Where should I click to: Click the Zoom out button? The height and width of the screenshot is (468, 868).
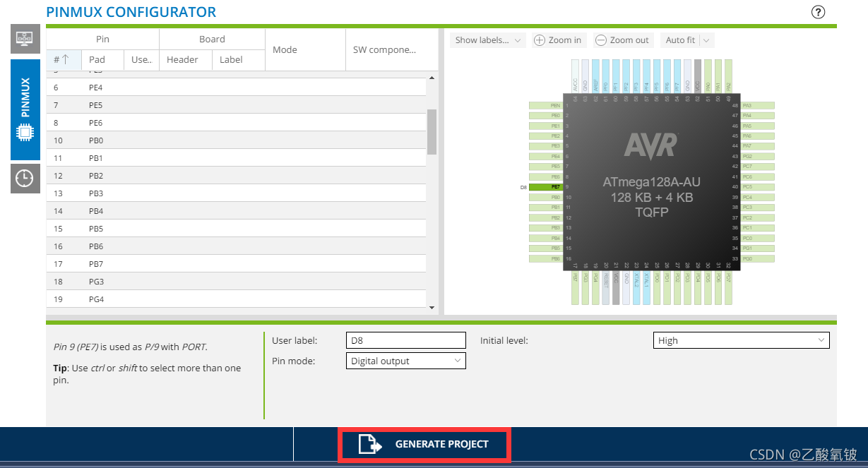pyautogui.click(x=622, y=40)
